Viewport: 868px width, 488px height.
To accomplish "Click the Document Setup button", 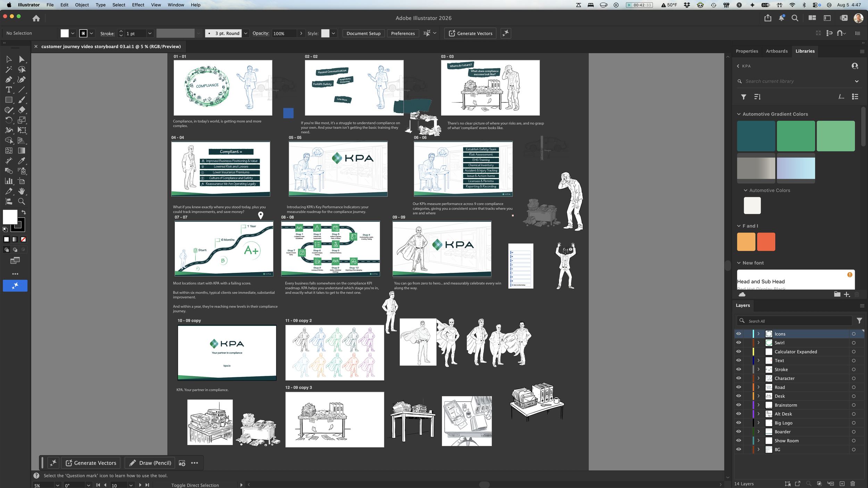I will 364,33.
